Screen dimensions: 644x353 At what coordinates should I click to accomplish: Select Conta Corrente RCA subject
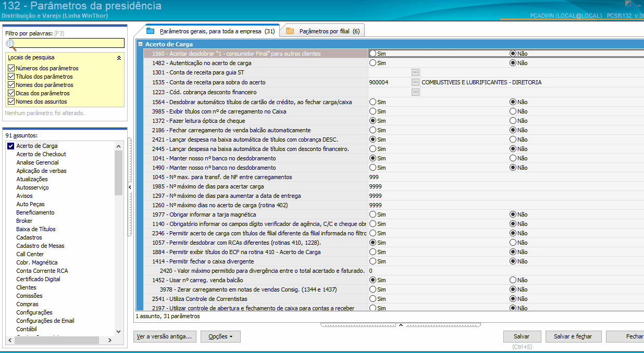click(x=42, y=271)
